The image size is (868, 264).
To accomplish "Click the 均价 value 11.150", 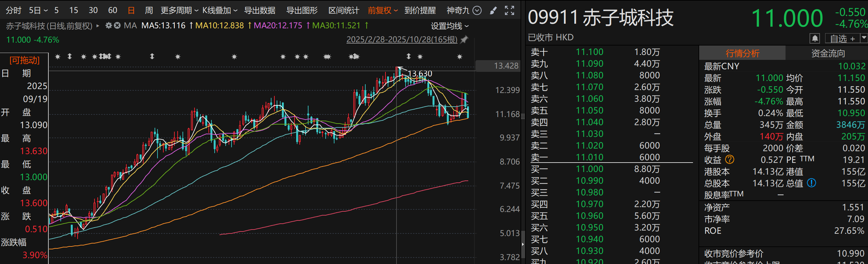I will [x=851, y=78].
